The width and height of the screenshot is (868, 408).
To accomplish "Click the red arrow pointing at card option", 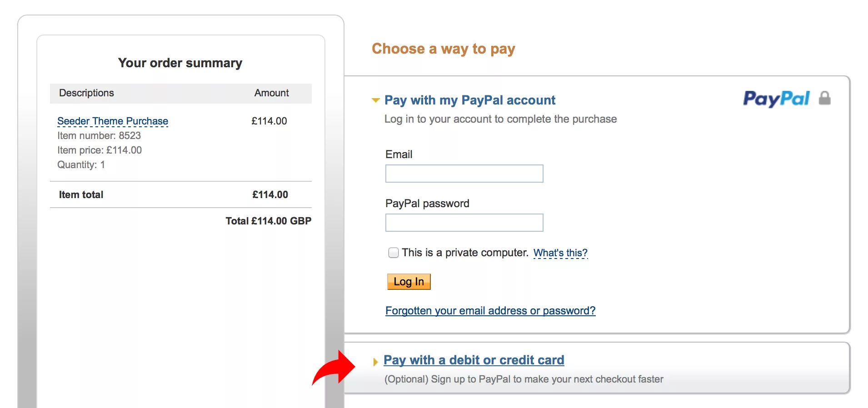I will tap(335, 368).
